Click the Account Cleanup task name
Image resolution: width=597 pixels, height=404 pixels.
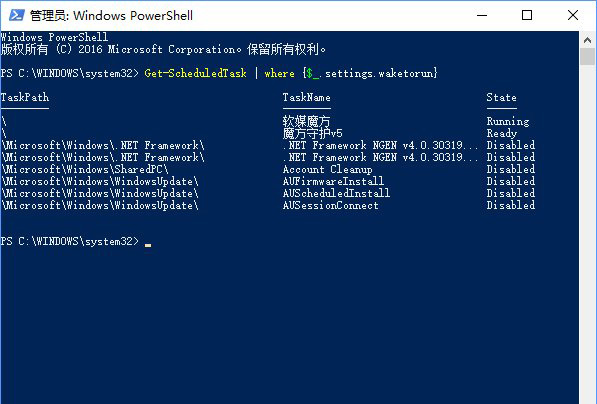click(327, 169)
